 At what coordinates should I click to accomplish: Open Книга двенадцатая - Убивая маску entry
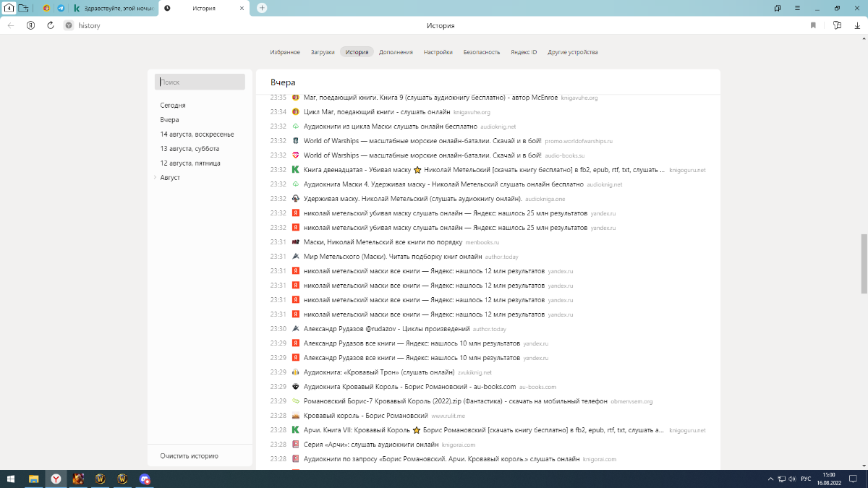pyautogui.click(x=485, y=170)
